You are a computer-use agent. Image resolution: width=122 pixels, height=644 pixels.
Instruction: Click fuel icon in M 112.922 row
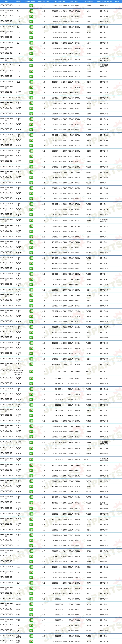(x=31, y=465)
